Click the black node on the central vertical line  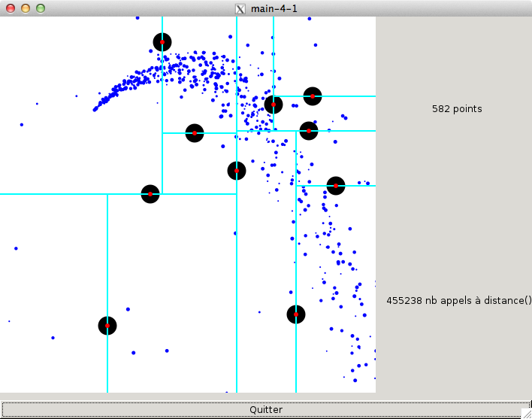[x=237, y=171]
